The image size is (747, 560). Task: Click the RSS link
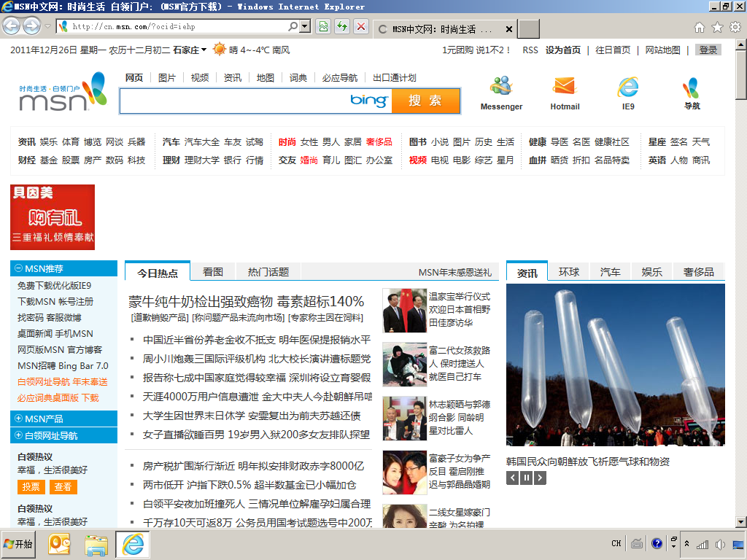530,50
